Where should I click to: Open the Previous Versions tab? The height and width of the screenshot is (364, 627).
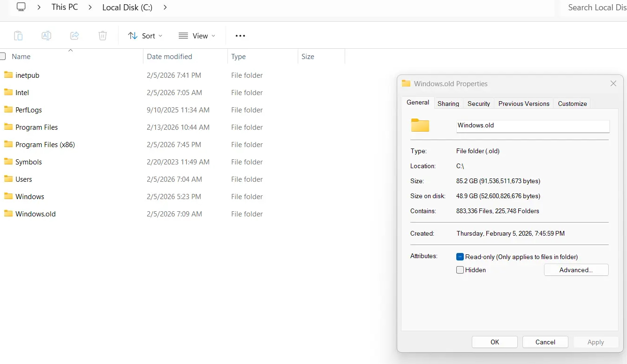524,104
